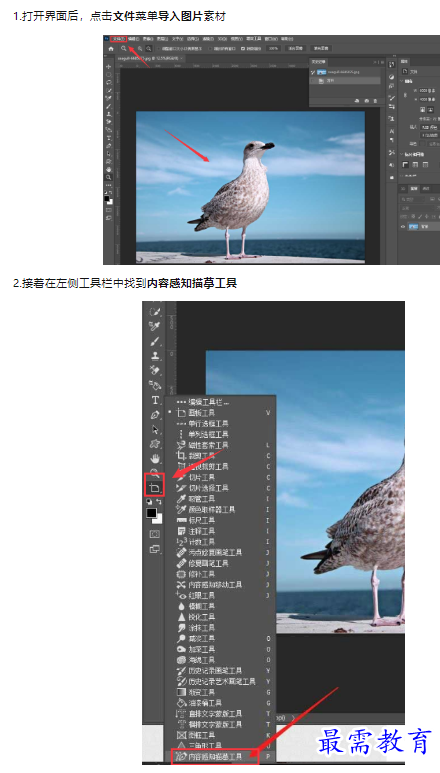Open the 文件 menu boxed in red
440x773 pixels.
coord(119,38)
